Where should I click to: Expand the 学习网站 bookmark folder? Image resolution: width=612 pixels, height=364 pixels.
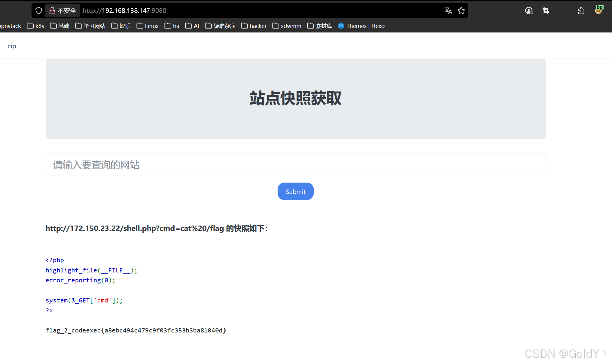point(90,26)
